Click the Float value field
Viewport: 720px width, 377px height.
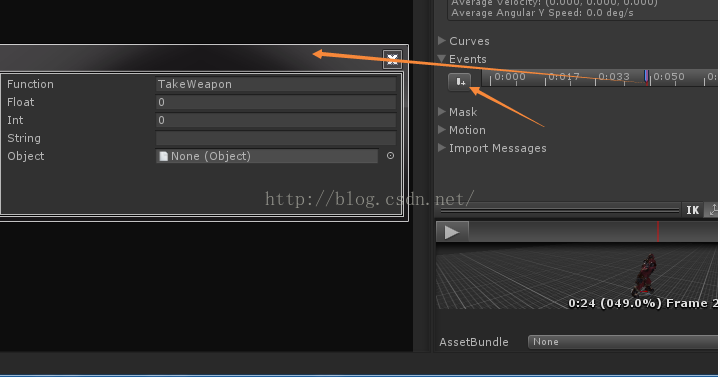coord(276,102)
